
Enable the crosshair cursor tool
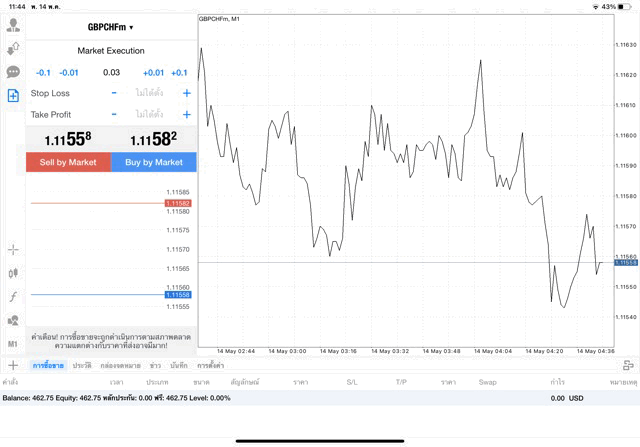point(13,249)
